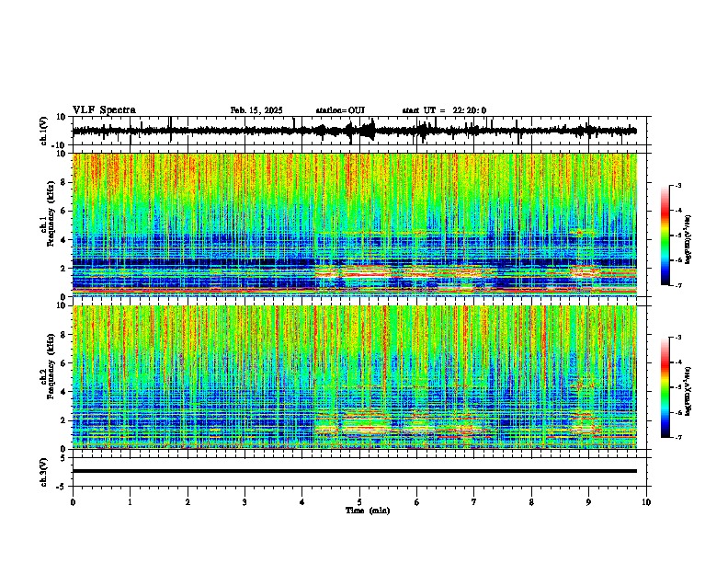
Task: Click the time axis tick label "3"
Action: click(x=245, y=502)
